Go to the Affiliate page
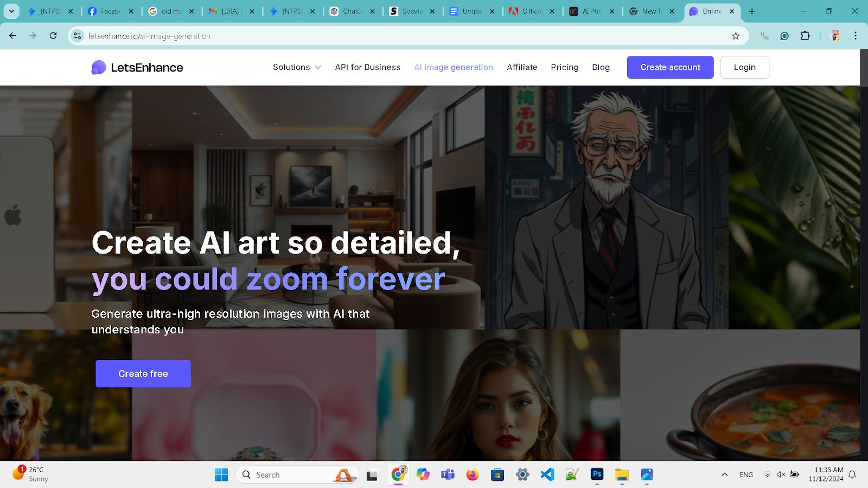Image resolution: width=868 pixels, height=488 pixels. (522, 67)
